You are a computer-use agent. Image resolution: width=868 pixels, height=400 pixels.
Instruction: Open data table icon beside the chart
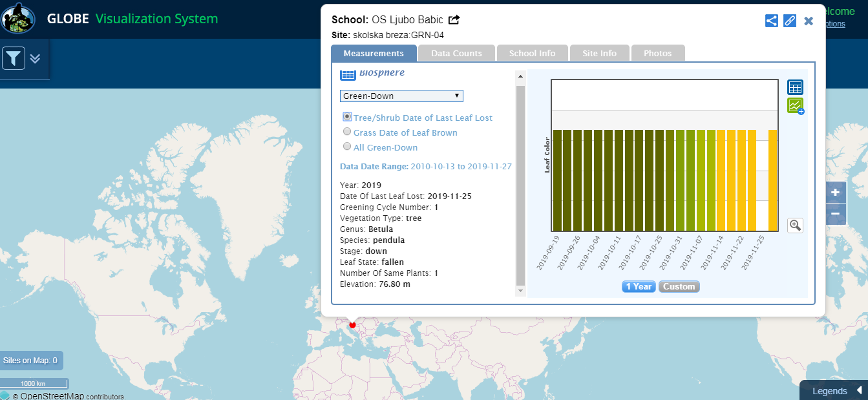(795, 87)
